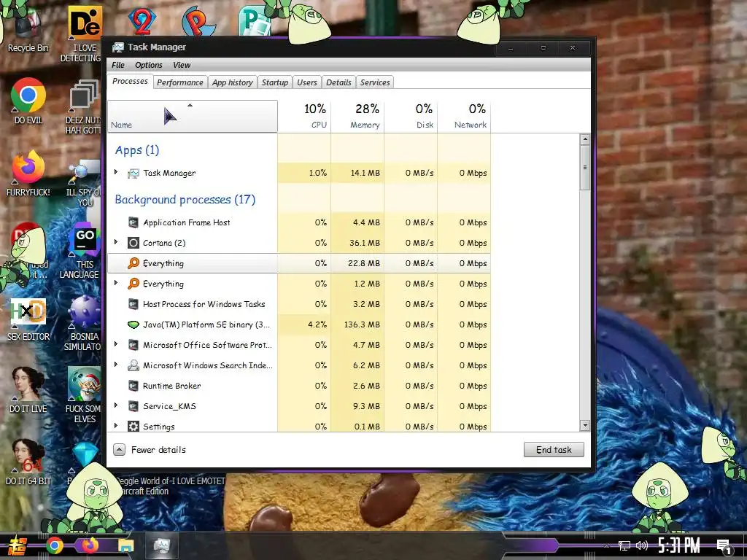Expand the Task Manager app row
Viewport: 747px width, 560px height.
116,172
